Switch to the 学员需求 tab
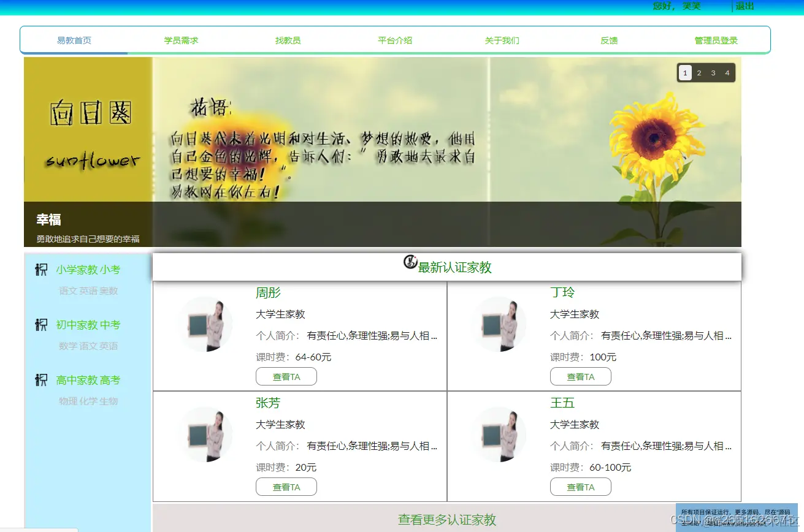The image size is (804, 532). click(181, 39)
